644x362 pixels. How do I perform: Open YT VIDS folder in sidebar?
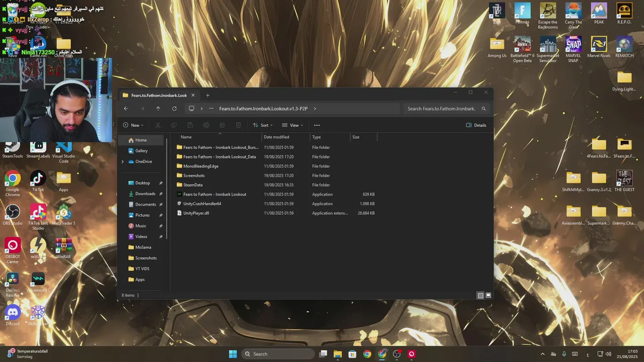(142, 269)
